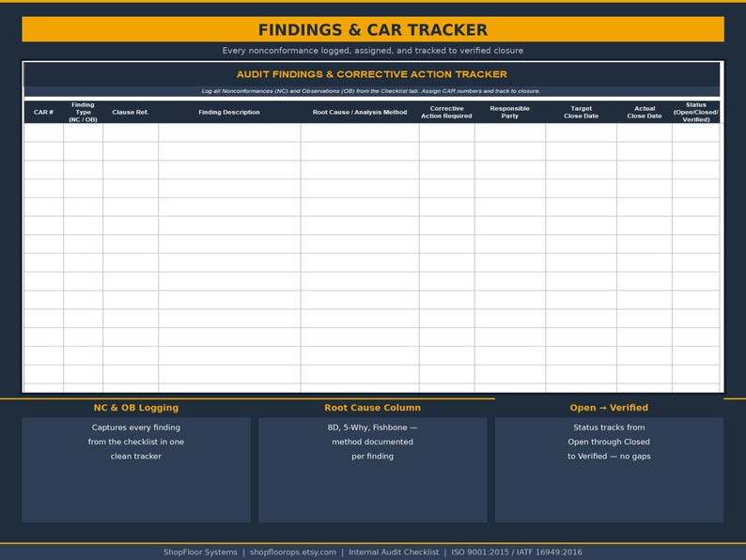
Task: Open the shopfloorops.etsy.com footer link
Action: coord(293,552)
